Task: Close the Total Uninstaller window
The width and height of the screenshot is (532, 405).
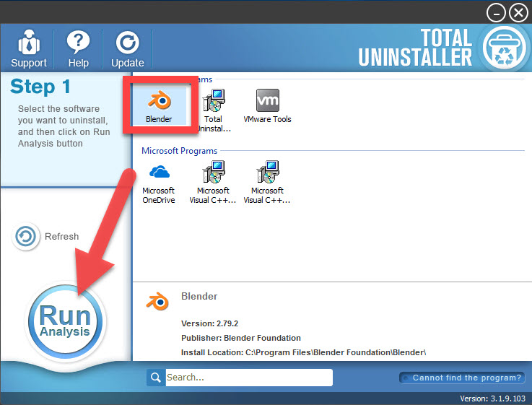Action: (518, 13)
